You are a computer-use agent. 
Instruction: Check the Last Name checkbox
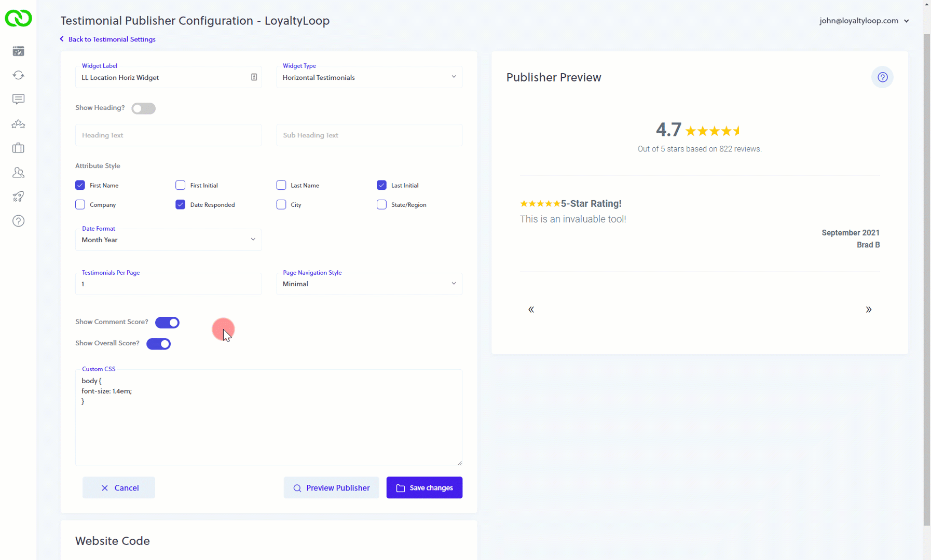tap(281, 185)
